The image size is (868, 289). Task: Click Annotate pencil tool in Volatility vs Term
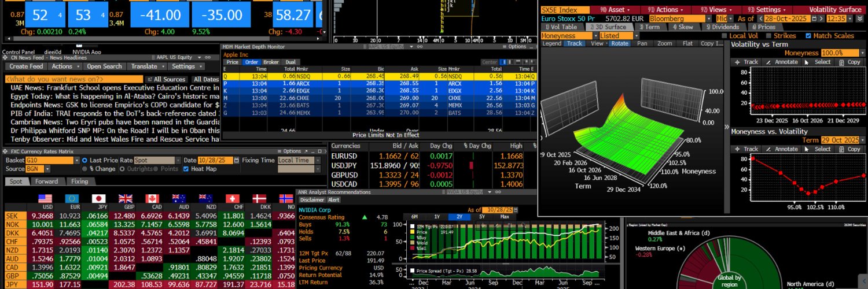pos(781,62)
